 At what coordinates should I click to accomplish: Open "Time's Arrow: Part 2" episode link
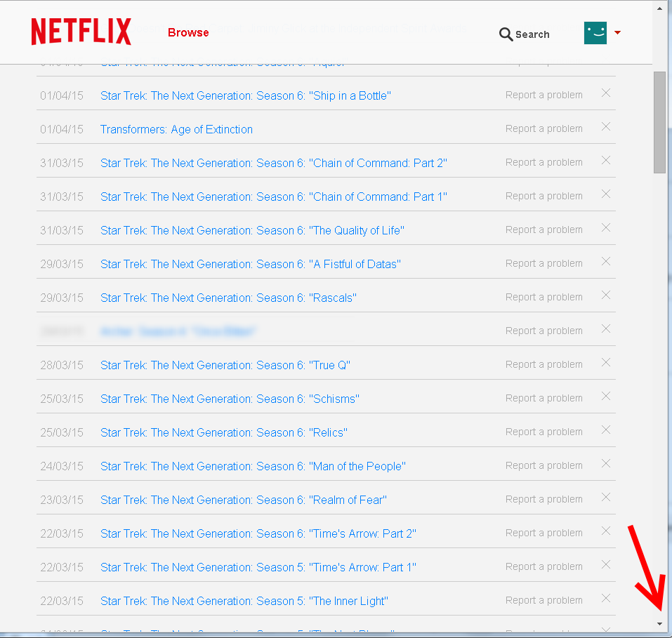[x=258, y=533]
